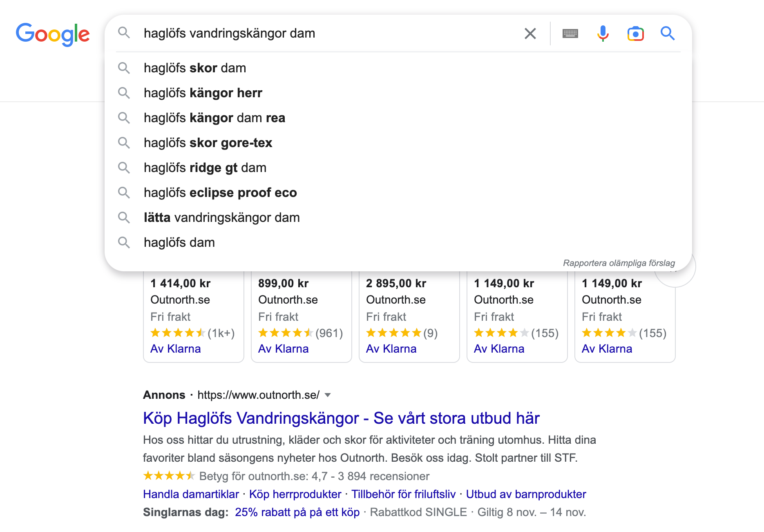
Task: Open 'Tillbehör för friluftsliv' sitelink
Action: coord(404,494)
